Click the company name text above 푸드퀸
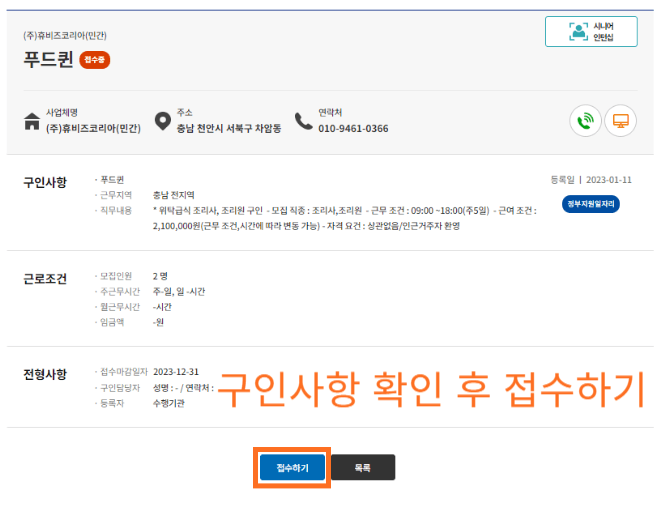The image size is (661, 508). 65,35
